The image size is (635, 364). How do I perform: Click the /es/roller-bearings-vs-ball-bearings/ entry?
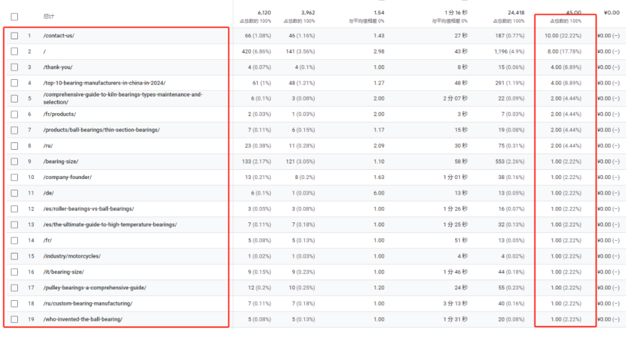[x=88, y=209]
